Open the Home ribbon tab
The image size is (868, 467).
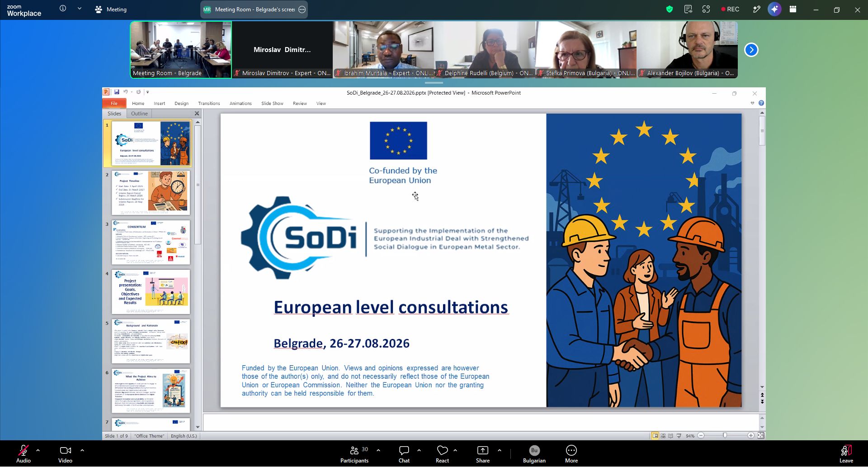(138, 104)
